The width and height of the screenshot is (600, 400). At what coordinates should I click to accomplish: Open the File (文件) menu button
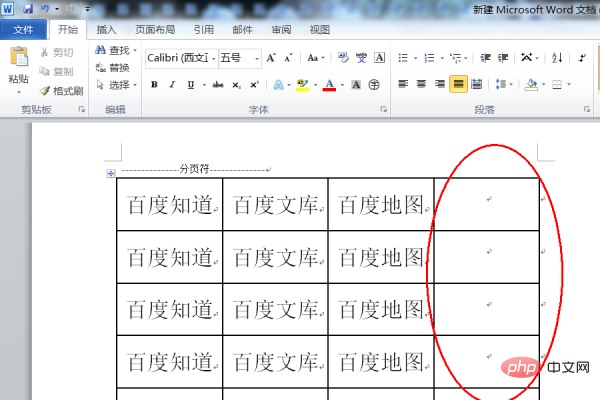(23, 30)
